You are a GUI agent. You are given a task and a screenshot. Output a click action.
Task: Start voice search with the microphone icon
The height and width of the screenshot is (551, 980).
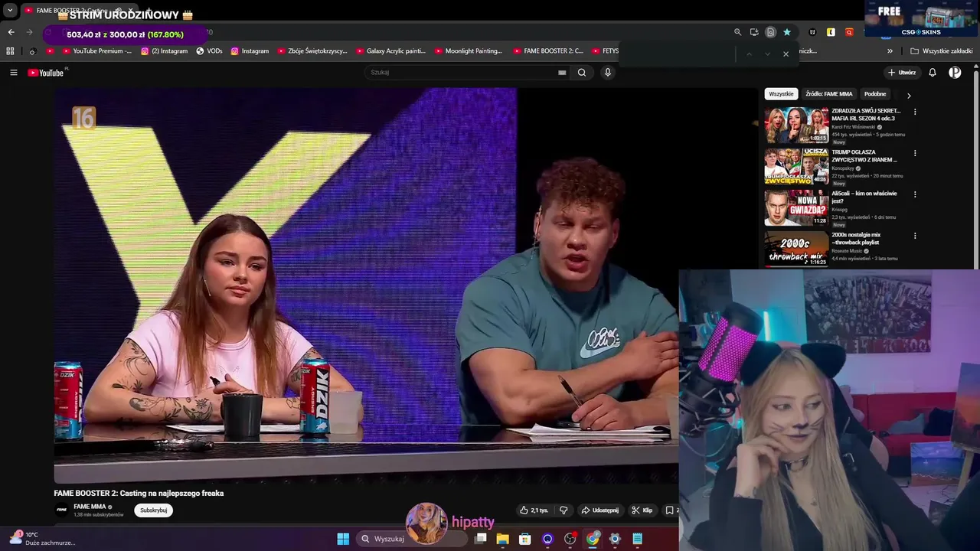tap(608, 73)
